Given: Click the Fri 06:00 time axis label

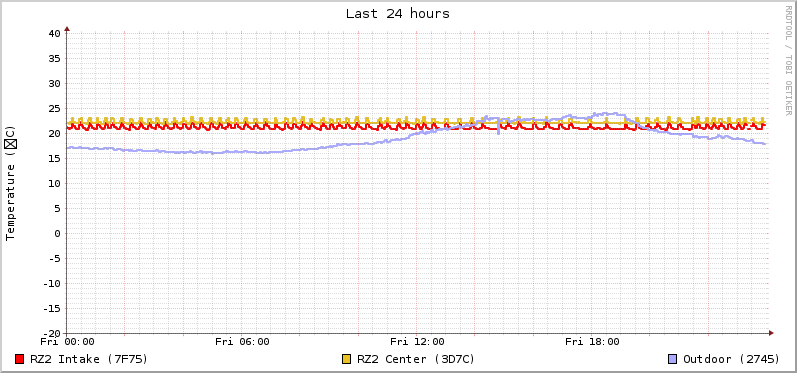Looking at the screenshot, I should [242, 341].
